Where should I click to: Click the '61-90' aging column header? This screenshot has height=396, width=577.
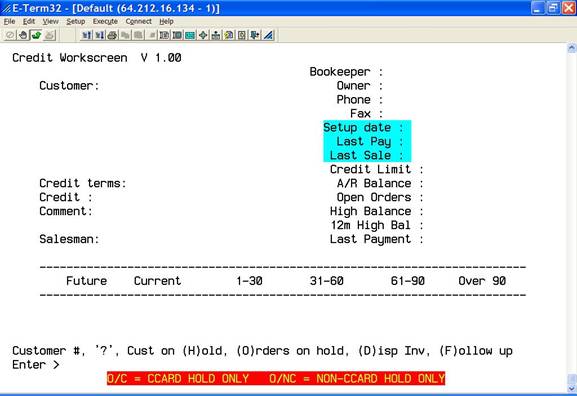click(408, 281)
